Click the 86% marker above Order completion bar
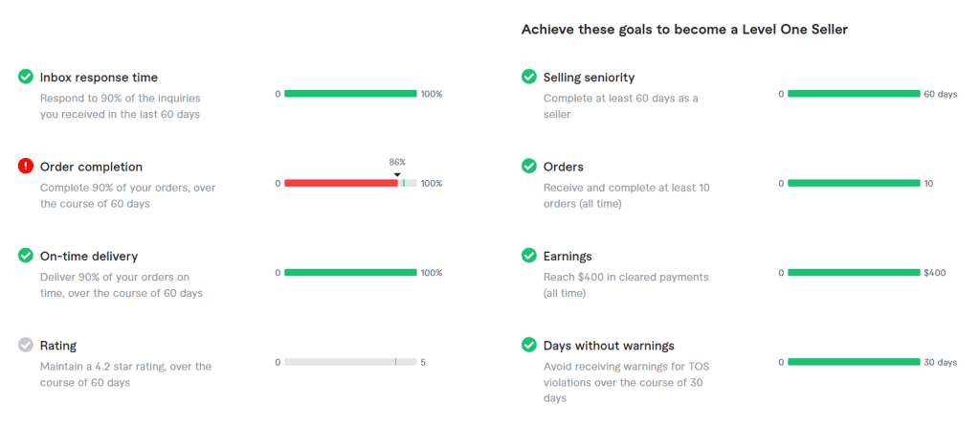 (x=397, y=163)
